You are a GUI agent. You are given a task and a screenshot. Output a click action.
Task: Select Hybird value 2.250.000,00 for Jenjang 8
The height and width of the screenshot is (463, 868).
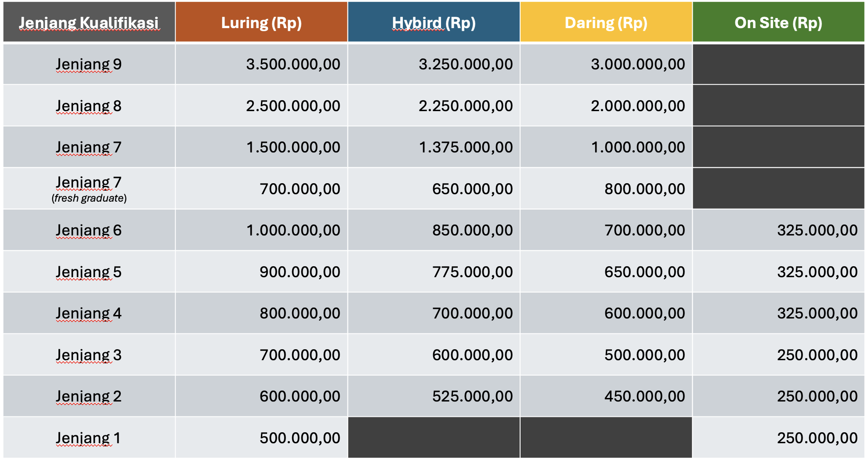[x=466, y=106]
